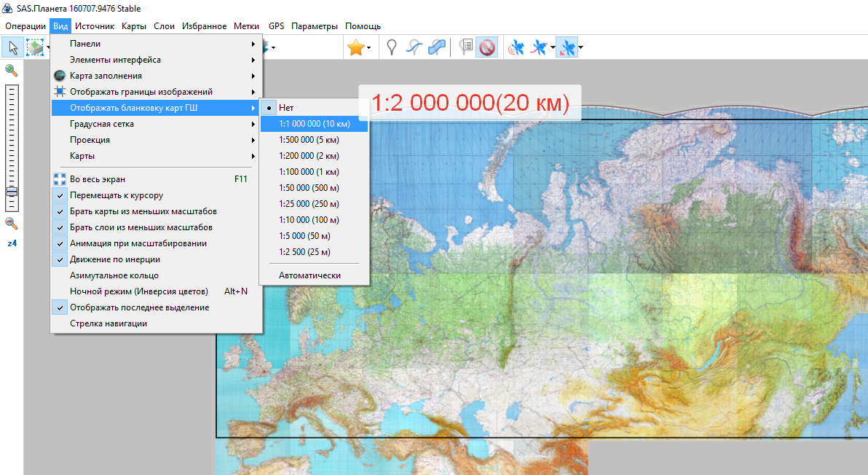868x475 pixels.
Task: Open favorites via the yellow star icon
Action: 355,48
